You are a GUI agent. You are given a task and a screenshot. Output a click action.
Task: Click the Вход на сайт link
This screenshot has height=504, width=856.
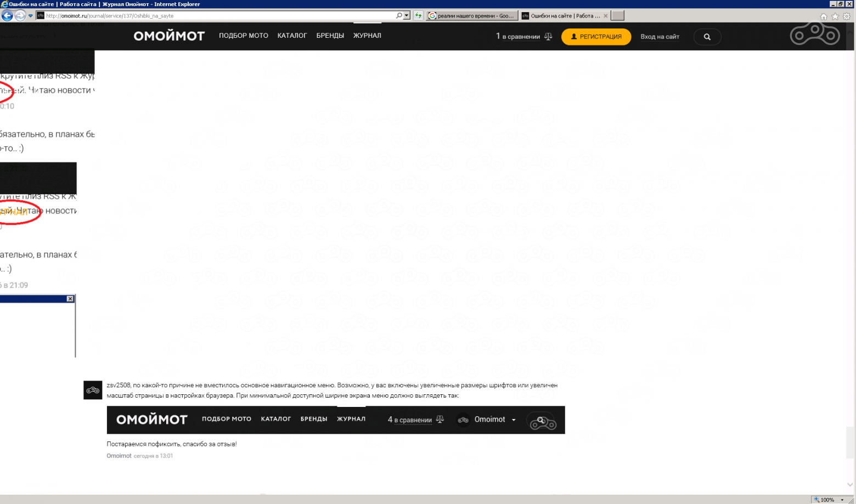[660, 37]
